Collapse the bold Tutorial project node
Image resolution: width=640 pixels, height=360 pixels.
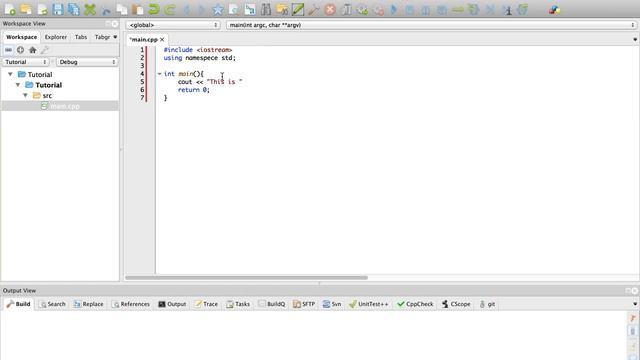[x=18, y=85]
